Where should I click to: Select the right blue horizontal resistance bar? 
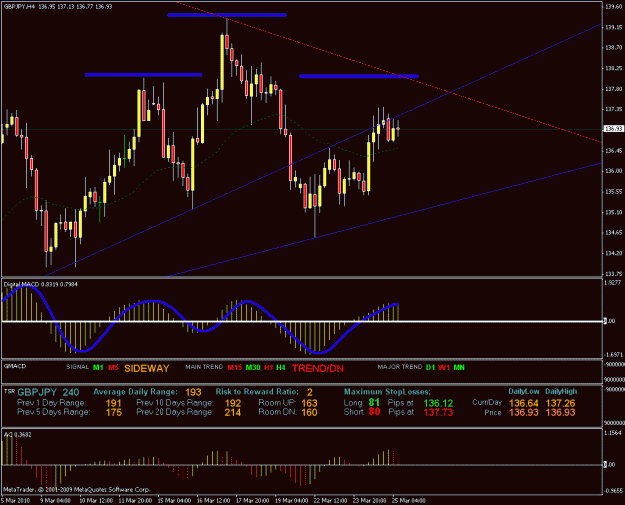[359, 76]
